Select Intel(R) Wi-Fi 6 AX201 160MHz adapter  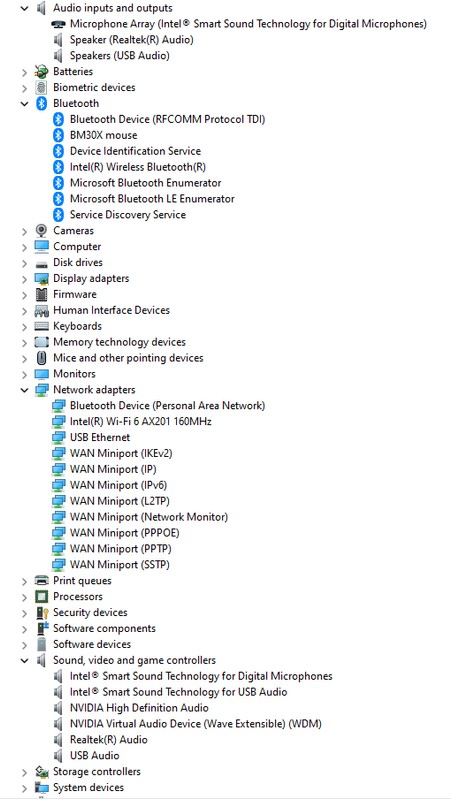pos(141,422)
